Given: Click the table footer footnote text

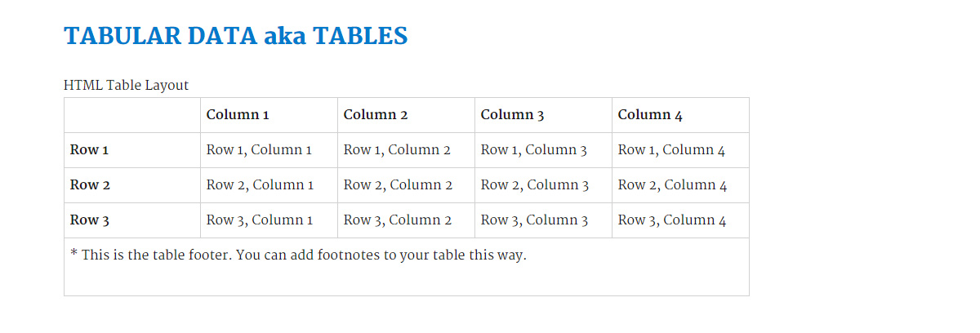Looking at the screenshot, I should pyautogui.click(x=299, y=255).
